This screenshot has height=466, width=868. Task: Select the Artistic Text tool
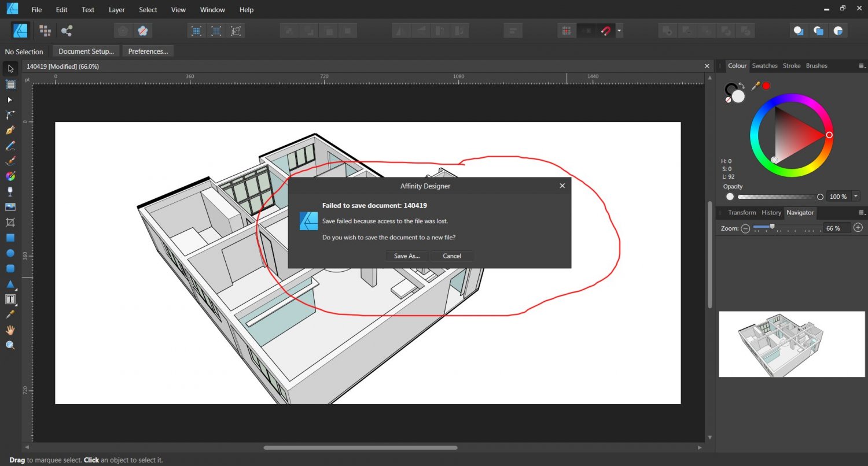pyautogui.click(x=10, y=299)
